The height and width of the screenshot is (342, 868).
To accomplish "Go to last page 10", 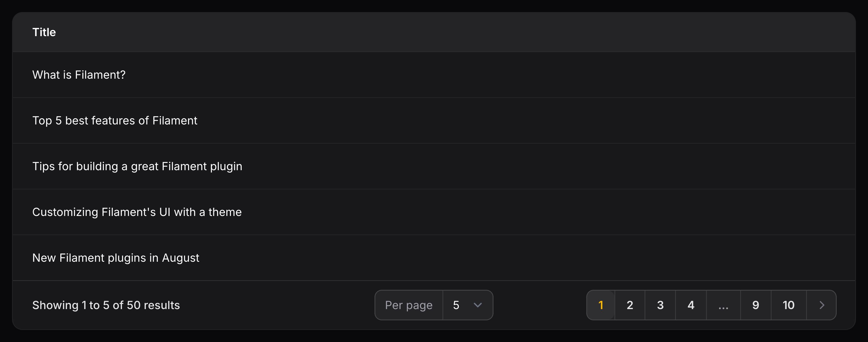I will pos(788,305).
